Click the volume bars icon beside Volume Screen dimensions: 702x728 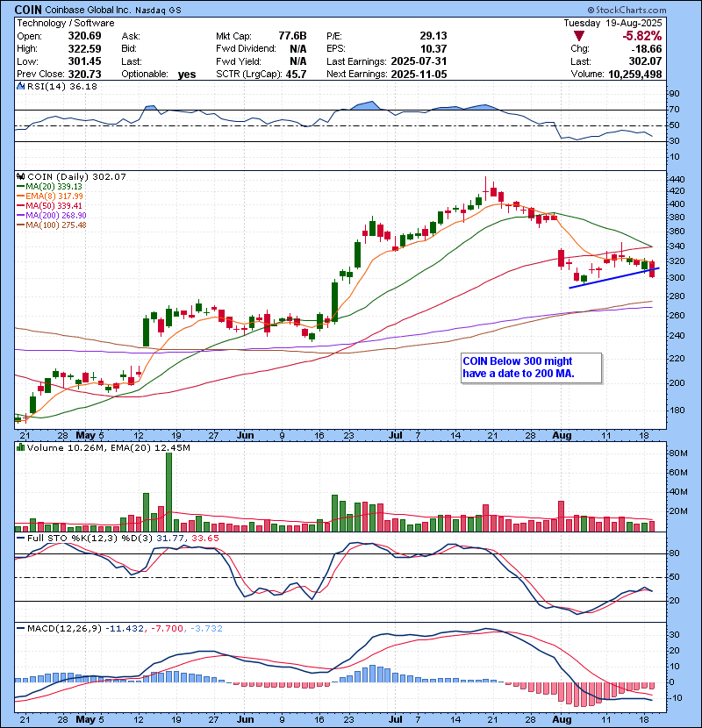click(20, 447)
